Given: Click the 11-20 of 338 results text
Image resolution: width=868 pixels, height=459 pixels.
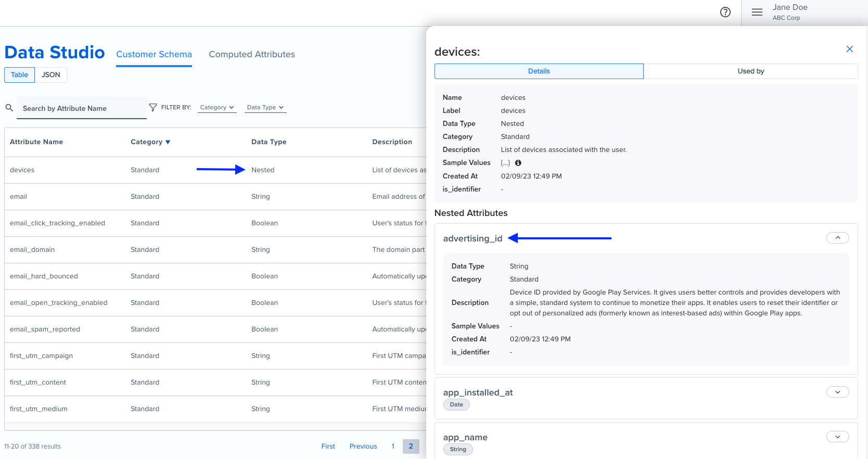Looking at the screenshot, I should coord(32,447).
